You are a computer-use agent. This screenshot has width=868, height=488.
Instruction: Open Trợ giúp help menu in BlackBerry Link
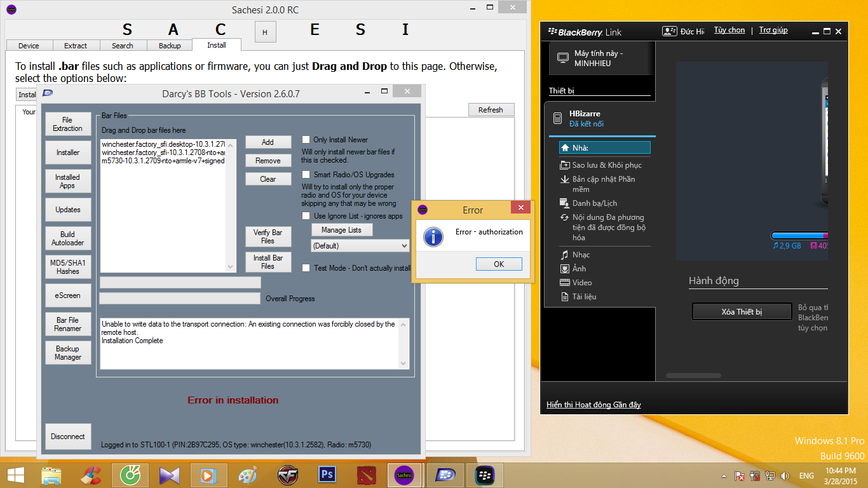[773, 30]
